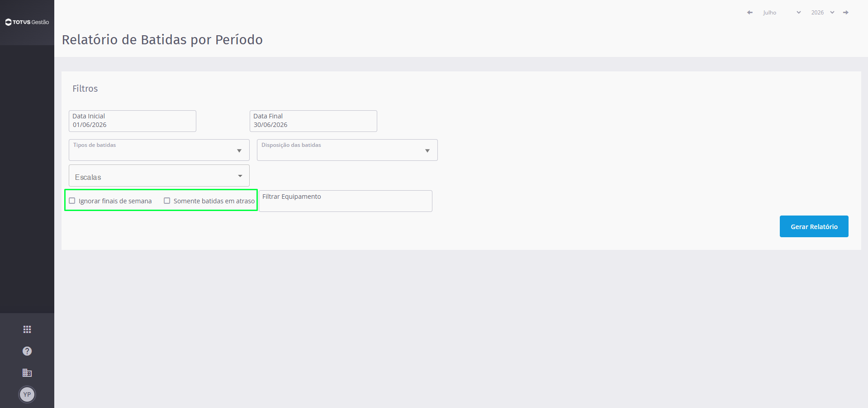Click the Data Inicial date field
The width and height of the screenshot is (868, 408).
(x=133, y=121)
